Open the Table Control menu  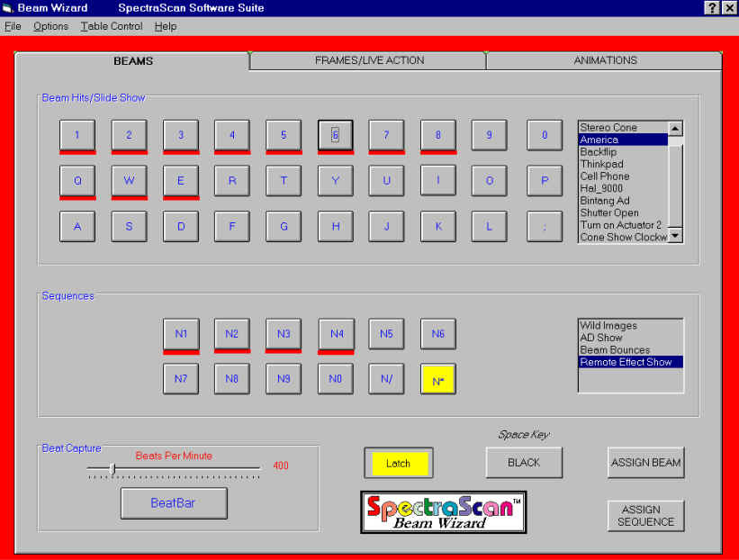coord(112,26)
